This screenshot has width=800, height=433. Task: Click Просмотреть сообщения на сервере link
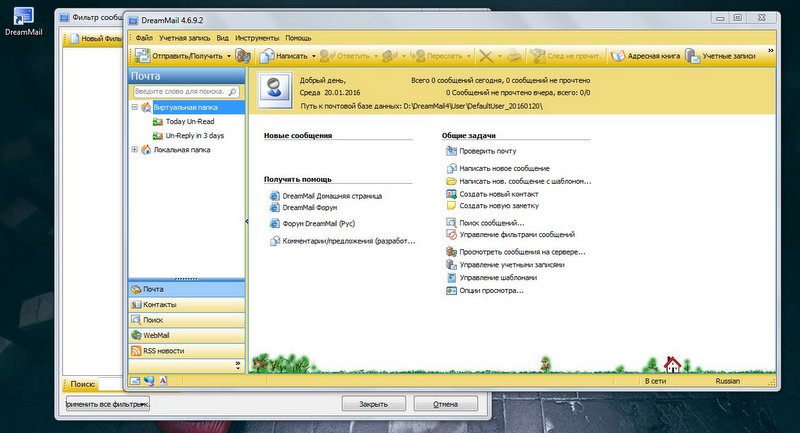(x=522, y=252)
